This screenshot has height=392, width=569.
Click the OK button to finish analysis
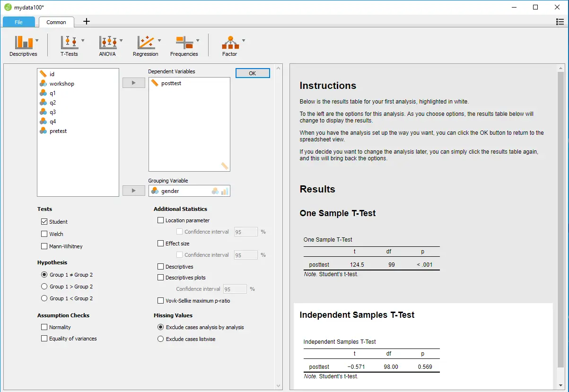click(252, 73)
